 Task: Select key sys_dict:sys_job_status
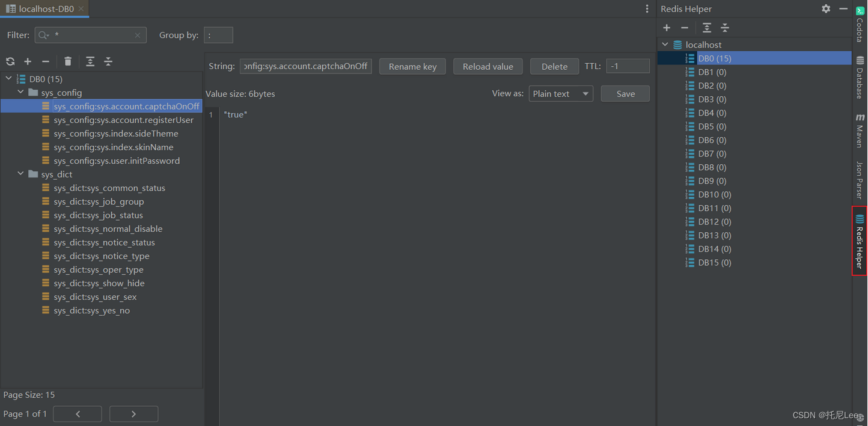[98, 215]
